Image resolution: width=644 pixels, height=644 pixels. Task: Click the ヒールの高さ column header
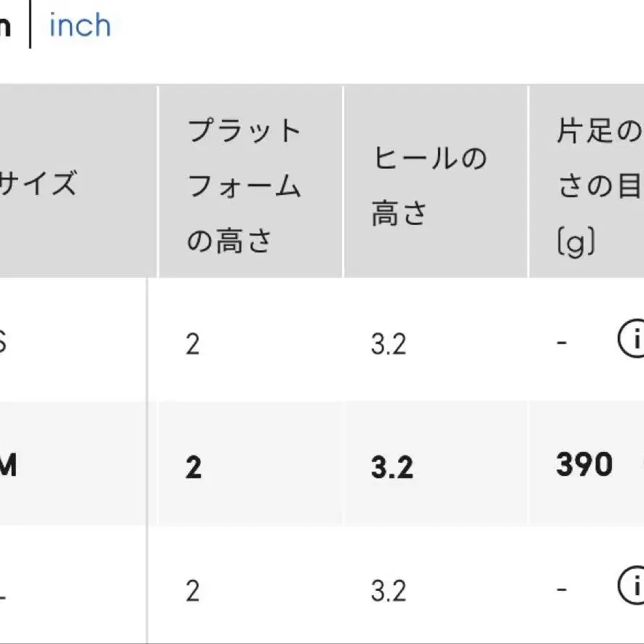[429, 185]
